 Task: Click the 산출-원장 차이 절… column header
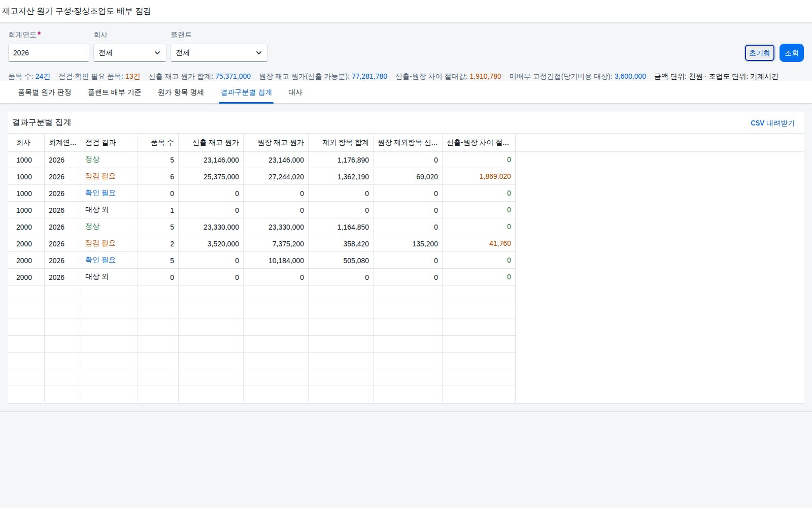tap(479, 143)
